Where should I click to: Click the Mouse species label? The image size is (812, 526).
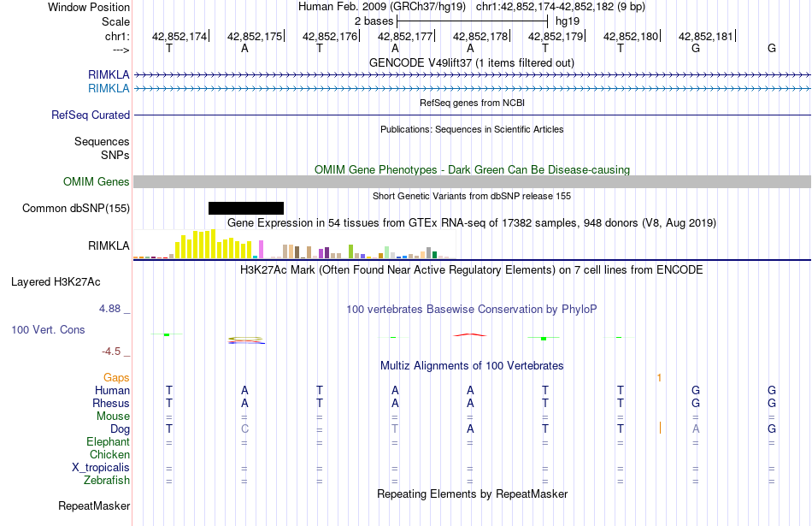(x=113, y=417)
